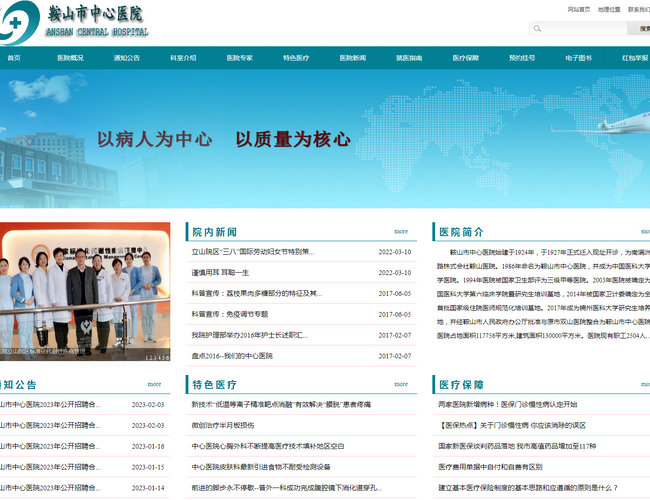Screen dimensions: 650x500
Task: Click 预约挂号 navigation item
Action: click(x=522, y=58)
